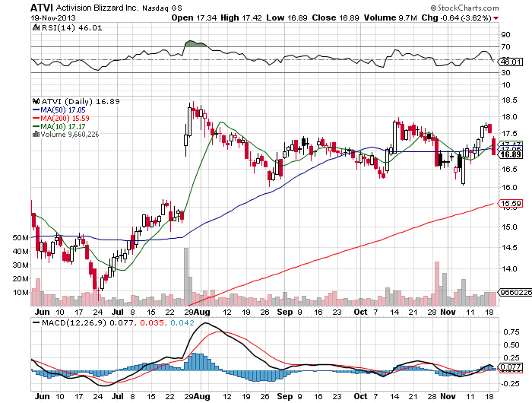Click the tall gray volume spike in late July

pyautogui.click(x=186, y=277)
